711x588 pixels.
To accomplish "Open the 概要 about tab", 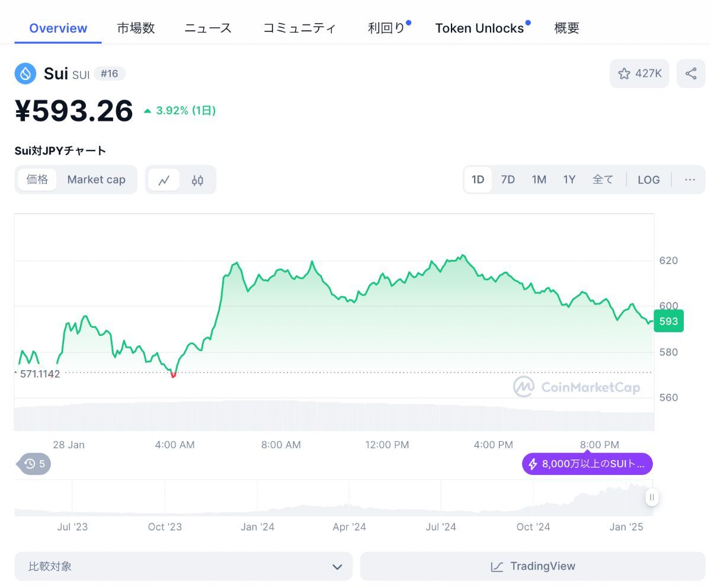I will pyautogui.click(x=566, y=28).
